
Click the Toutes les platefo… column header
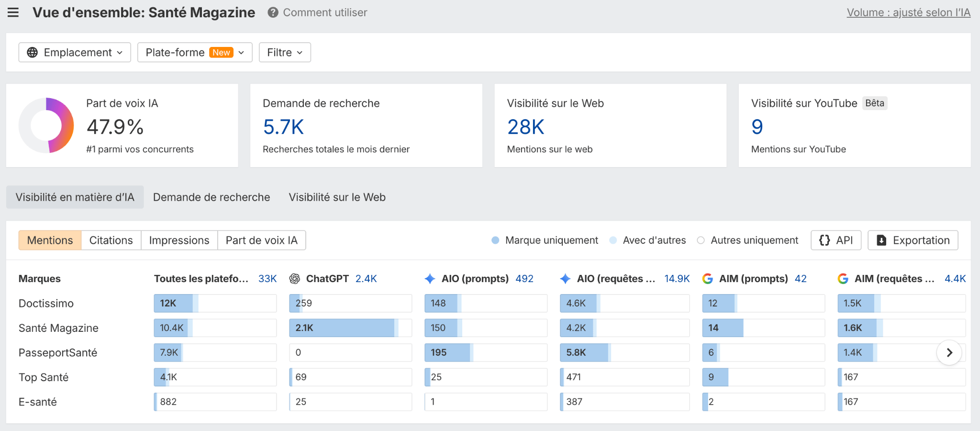tap(201, 279)
